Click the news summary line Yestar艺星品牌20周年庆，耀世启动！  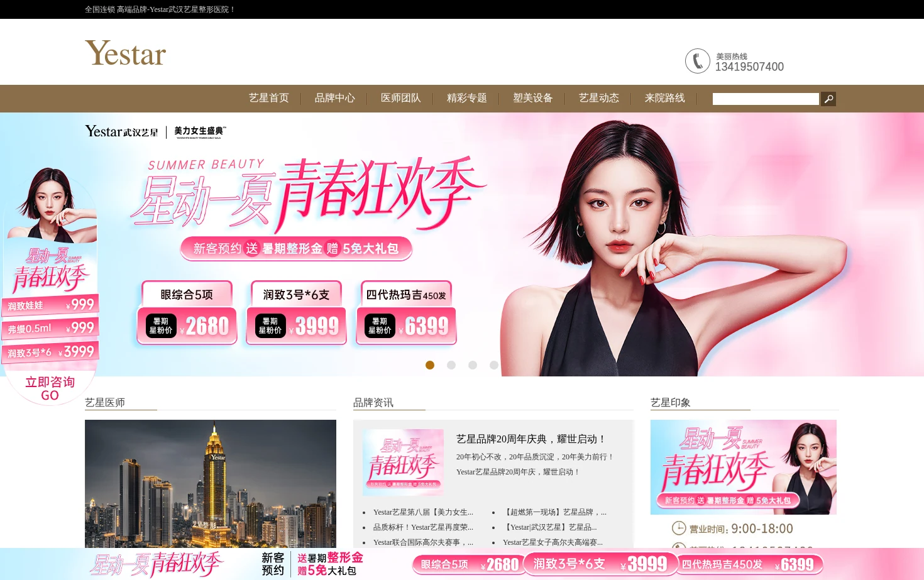[518, 472]
